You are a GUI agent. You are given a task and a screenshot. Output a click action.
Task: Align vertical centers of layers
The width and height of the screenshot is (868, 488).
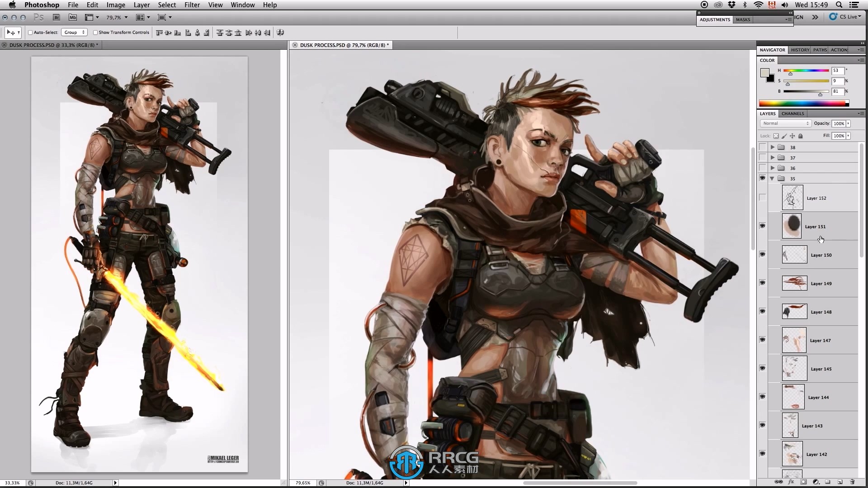(168, 33)
